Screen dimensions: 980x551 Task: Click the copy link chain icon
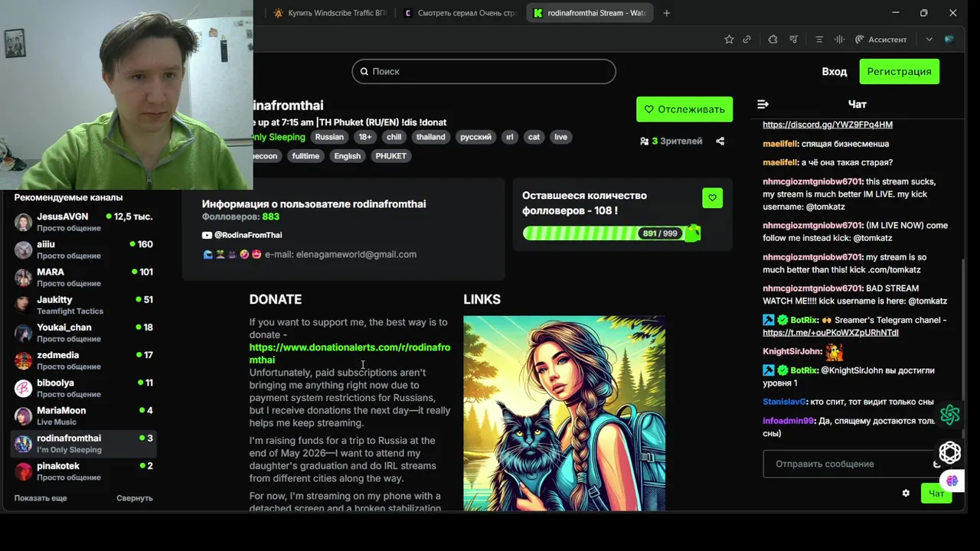747,39
